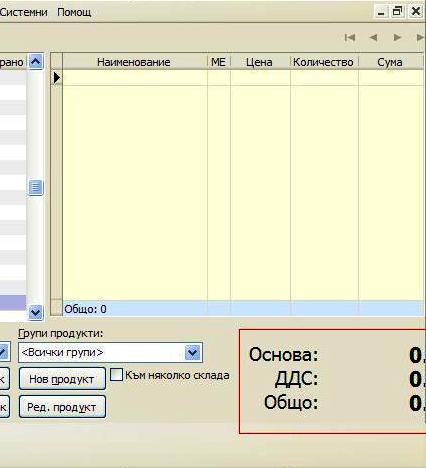Viewport: 426px width, 468px height.
Task: Select the current row indicator arrow
Action: pos(57,78)
